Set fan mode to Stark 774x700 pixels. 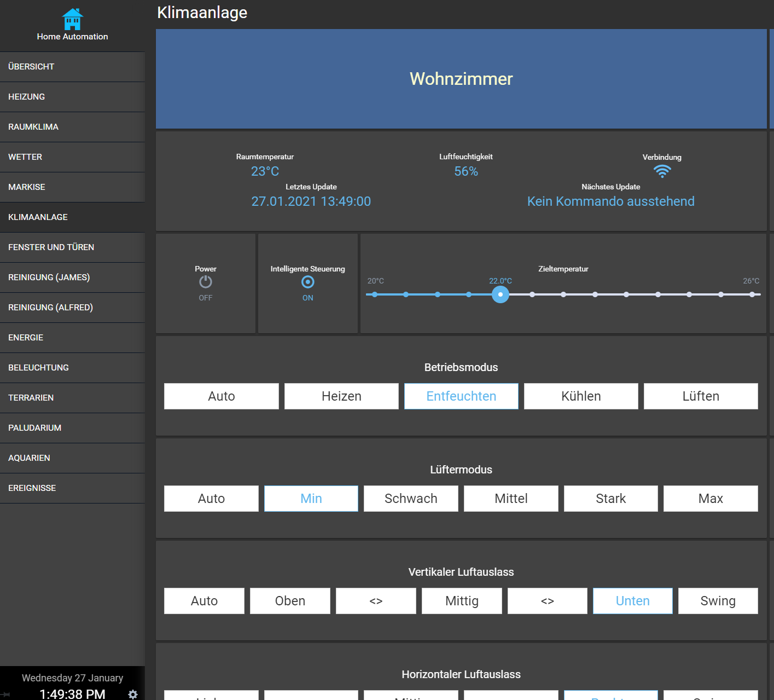point(611,499)
